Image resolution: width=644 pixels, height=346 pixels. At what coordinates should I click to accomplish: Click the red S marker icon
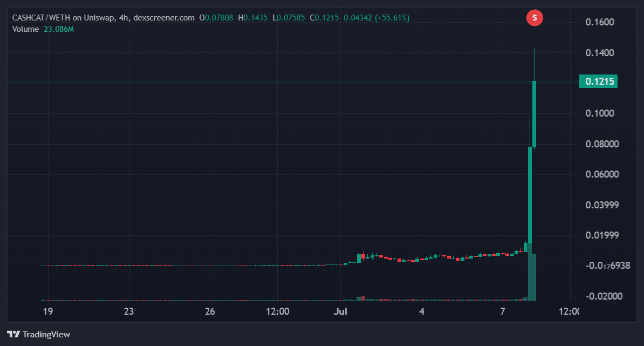tap(535, 18)
